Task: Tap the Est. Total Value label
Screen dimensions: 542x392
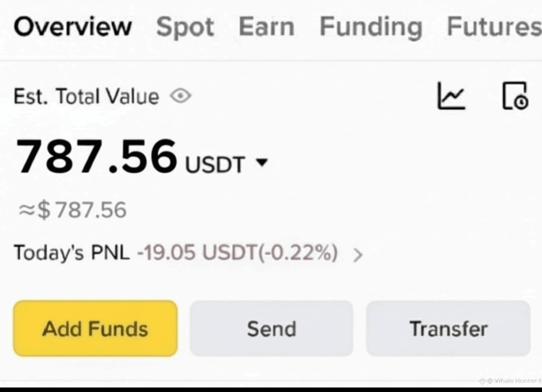Action: pos(86,96)
